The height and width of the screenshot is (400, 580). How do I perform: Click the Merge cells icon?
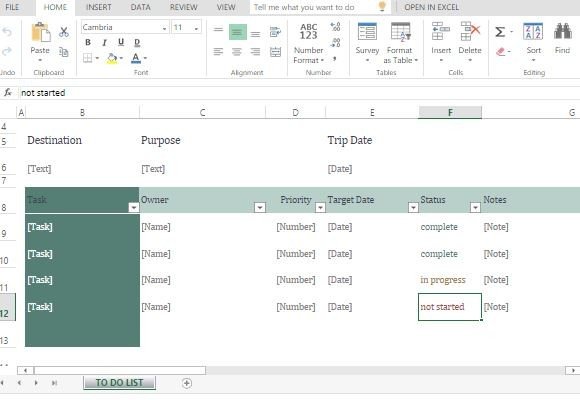point(275,52)
